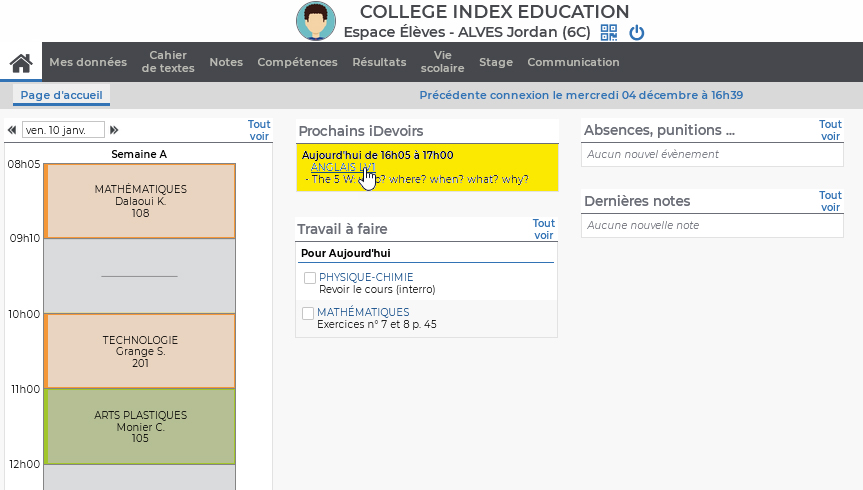Viewport: 863px width, 490px height.
Task: Click the power logout icon
Action: 636,32
